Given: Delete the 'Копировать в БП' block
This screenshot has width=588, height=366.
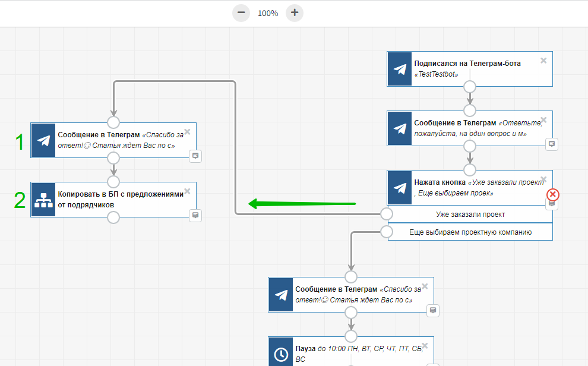Looking at the screenshot, I should [187, 191].
